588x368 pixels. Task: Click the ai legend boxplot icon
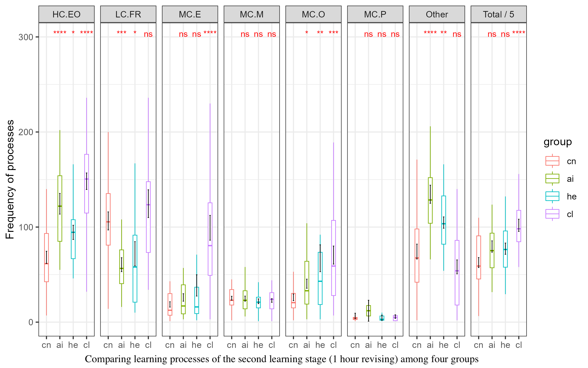click(x=552, y=179)
